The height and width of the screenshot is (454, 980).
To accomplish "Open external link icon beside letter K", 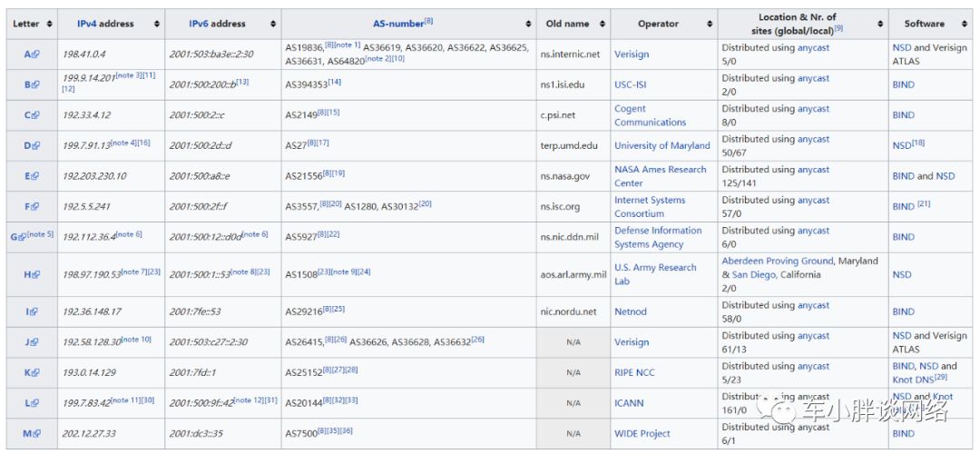I will pos(36,372).
